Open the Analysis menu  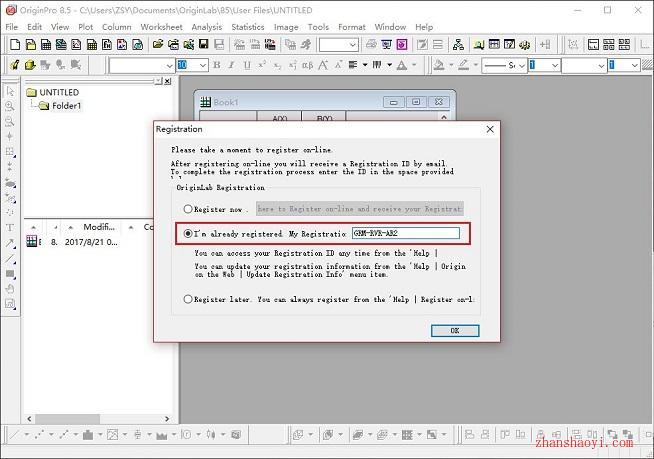pyautogui.click(x=206, y=27)
